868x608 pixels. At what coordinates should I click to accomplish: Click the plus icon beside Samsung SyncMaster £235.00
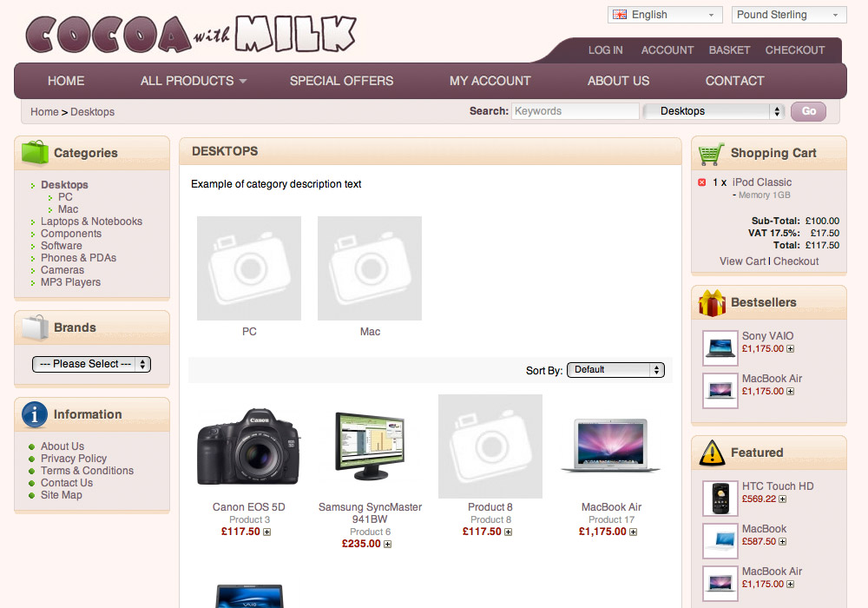pyautogui.click(x=387, y=545)
